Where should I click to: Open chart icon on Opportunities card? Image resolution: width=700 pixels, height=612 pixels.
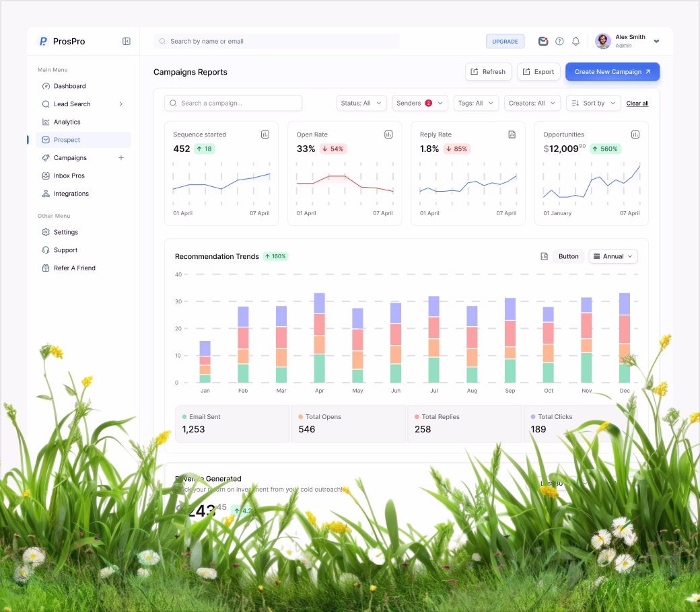[635, 135]
